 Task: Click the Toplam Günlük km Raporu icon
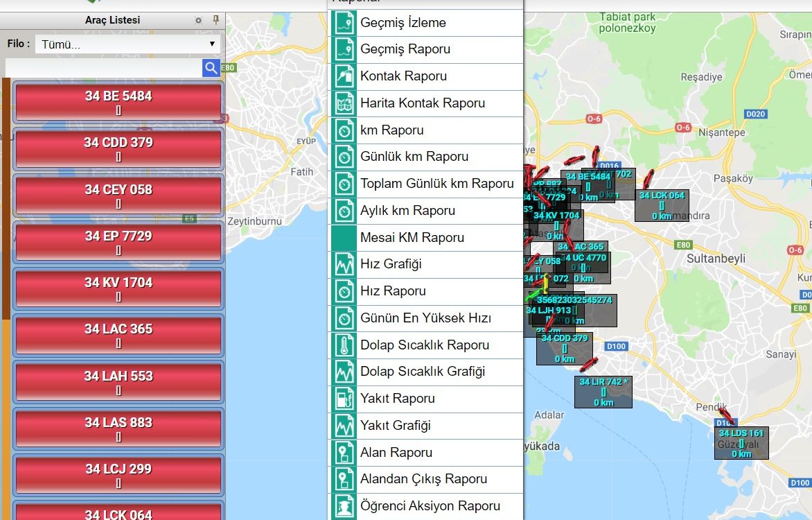pos(344,184)
